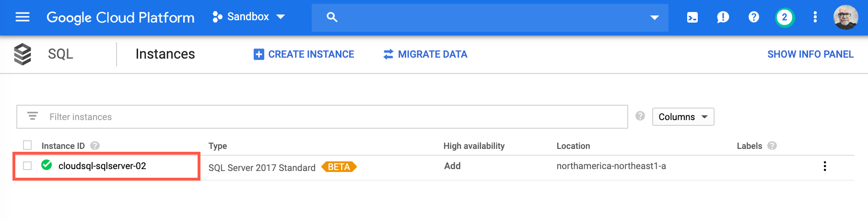This screenshot has height=220, width=868.
Task: Show notifications badge with count 2
Action: 785,17
